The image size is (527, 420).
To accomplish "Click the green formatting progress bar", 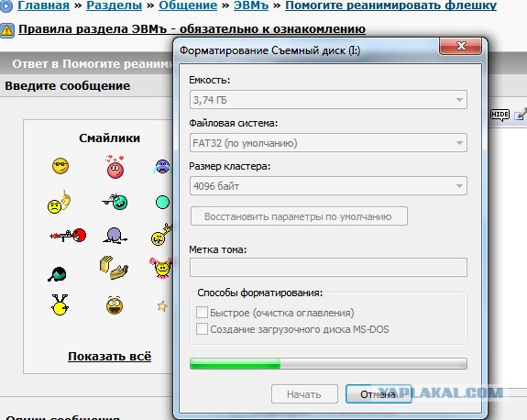I will (328, 363).
